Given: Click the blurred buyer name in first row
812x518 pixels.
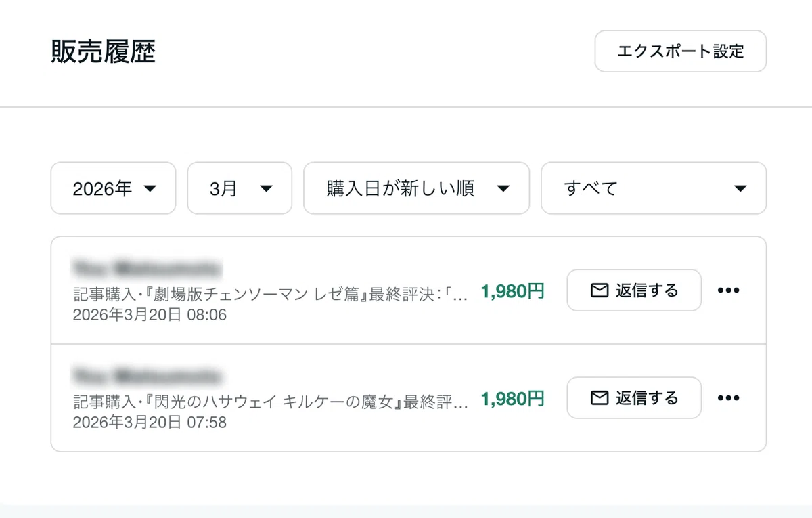Looking at the screenshot, I should pos(146,268).
